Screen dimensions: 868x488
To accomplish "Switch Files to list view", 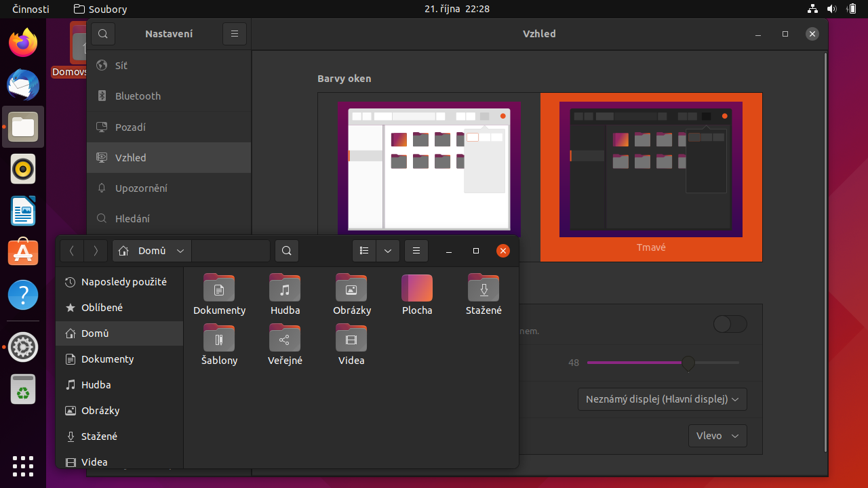I will pyautogui.click(x=364, y=251).
